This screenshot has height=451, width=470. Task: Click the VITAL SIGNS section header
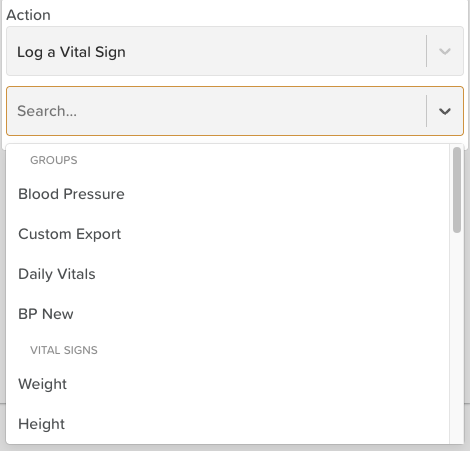point(64,350)
